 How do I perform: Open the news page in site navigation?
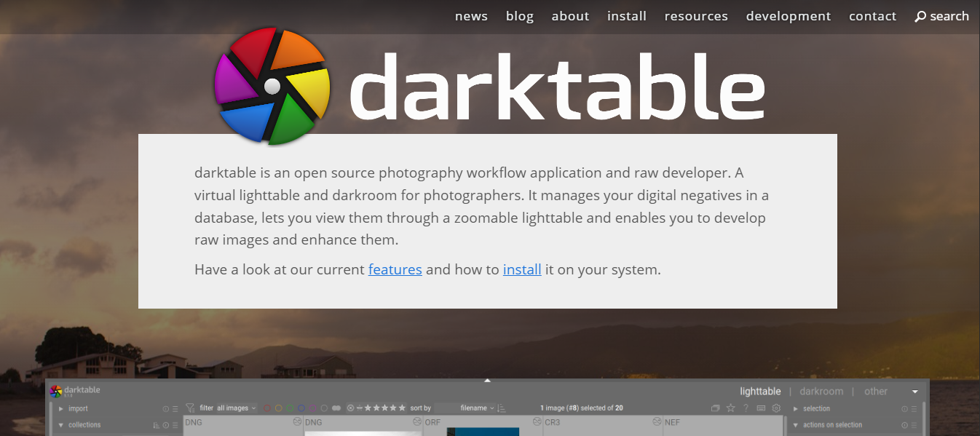(x=471, y=16)
